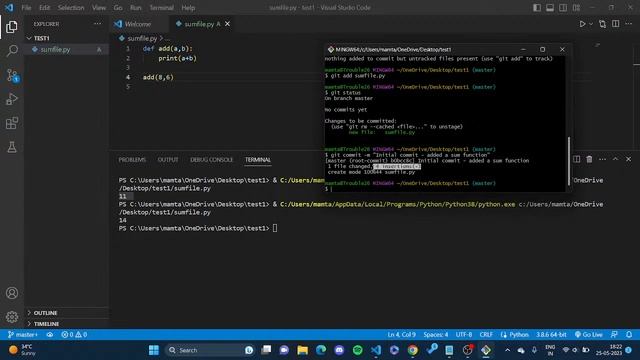Open the Run menu
Screen dimensions: 640x360
136,8
